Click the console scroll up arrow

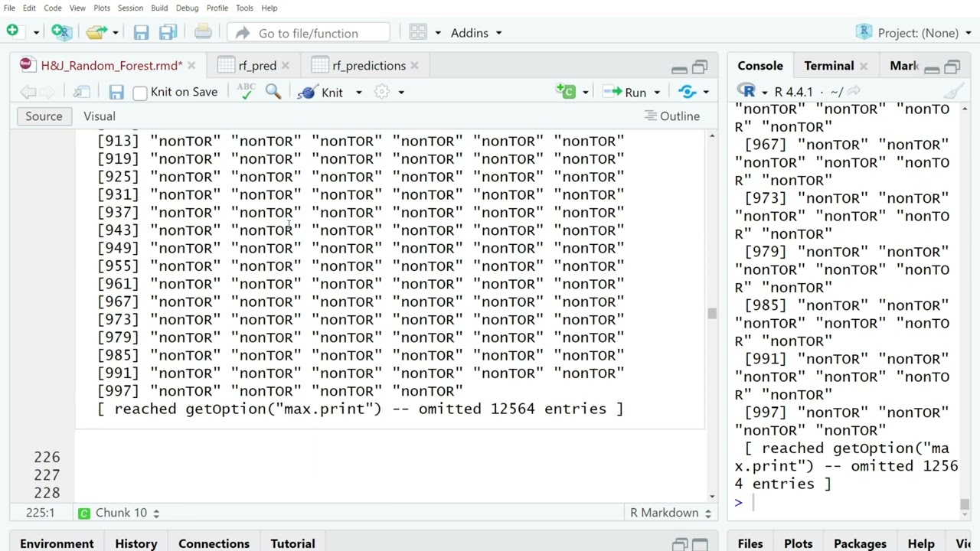click(x=965, y=109)
